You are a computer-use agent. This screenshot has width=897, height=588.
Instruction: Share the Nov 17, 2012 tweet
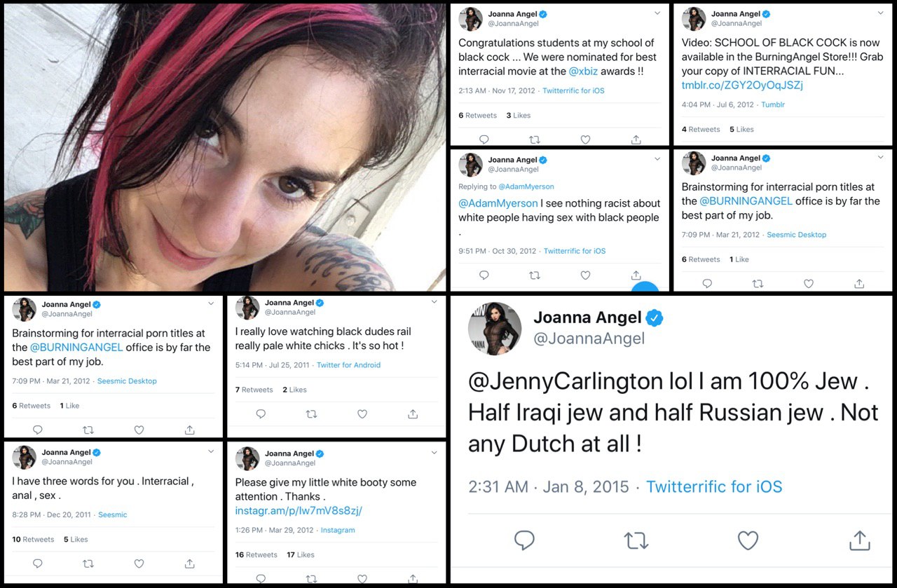(x=636, y=139)
